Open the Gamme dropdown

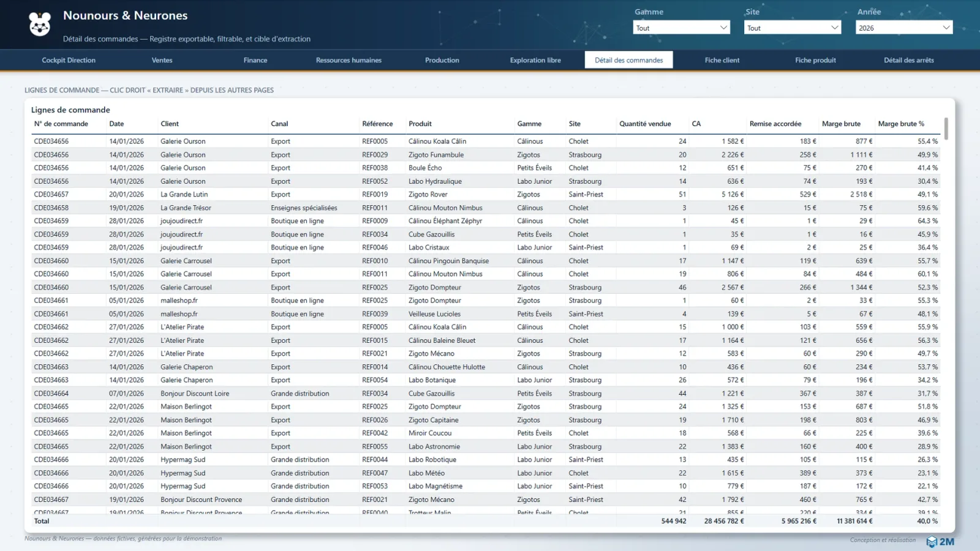(681, 28)
